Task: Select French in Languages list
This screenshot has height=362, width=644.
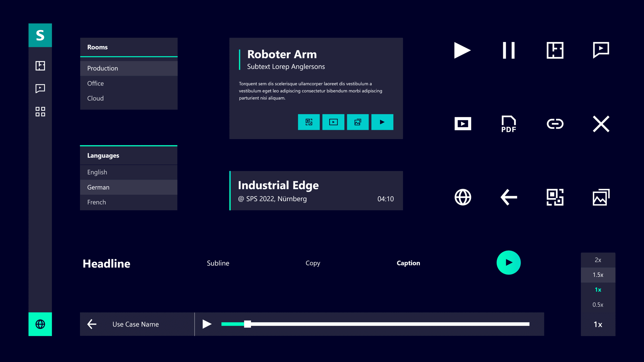Action: tap(129, 202)
